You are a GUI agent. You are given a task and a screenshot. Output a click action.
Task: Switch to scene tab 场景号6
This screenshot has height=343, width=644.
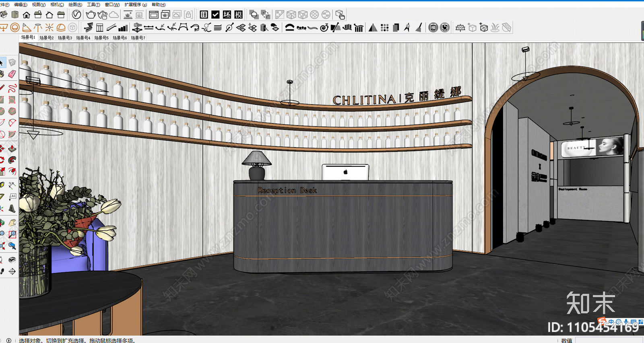pyautogui.click(x=120, y=38)
